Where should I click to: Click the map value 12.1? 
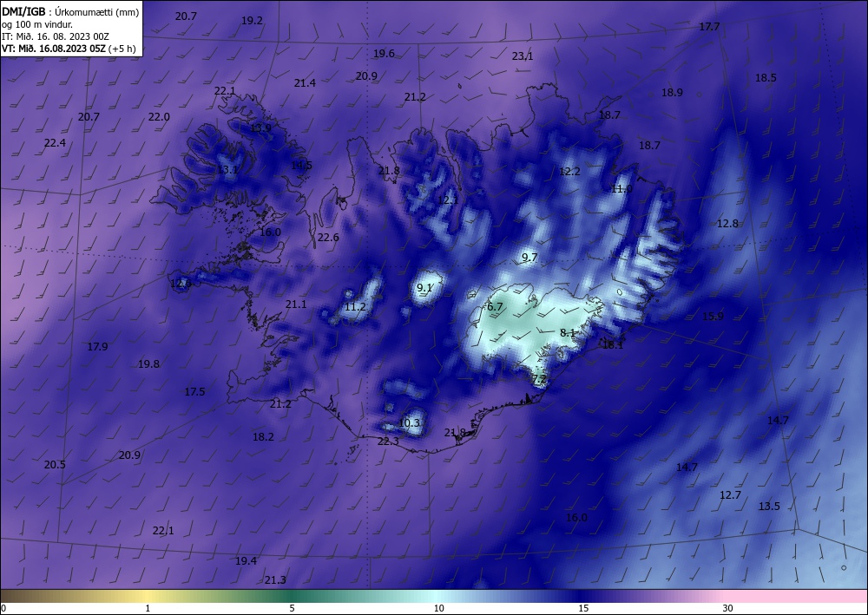coord(448,200)
